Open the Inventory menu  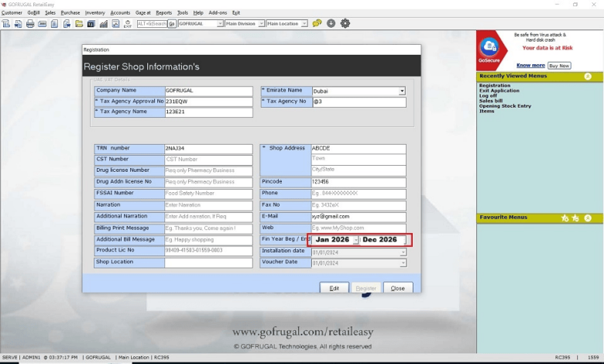pyautogui.click(x=94, y=12)
